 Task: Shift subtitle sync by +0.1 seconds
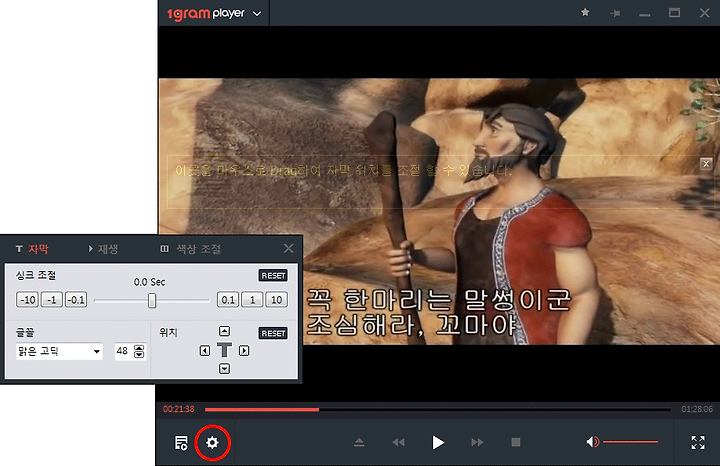coord(228,300)
